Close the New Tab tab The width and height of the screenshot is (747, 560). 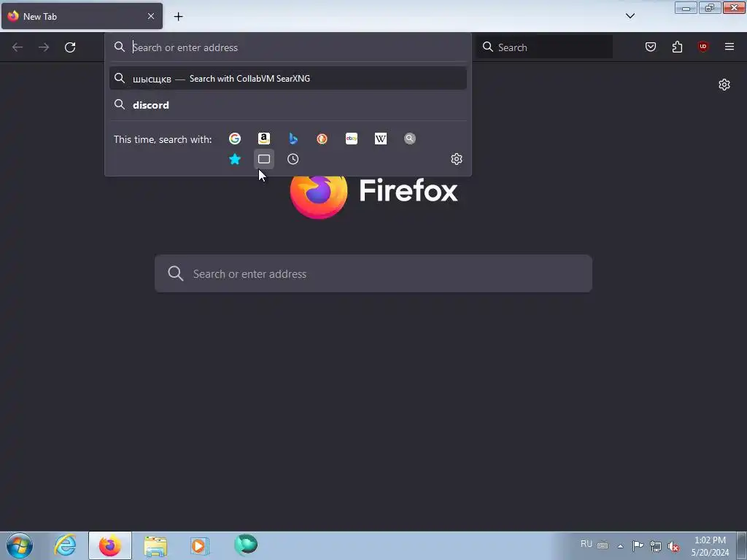(x=150, y=16)
